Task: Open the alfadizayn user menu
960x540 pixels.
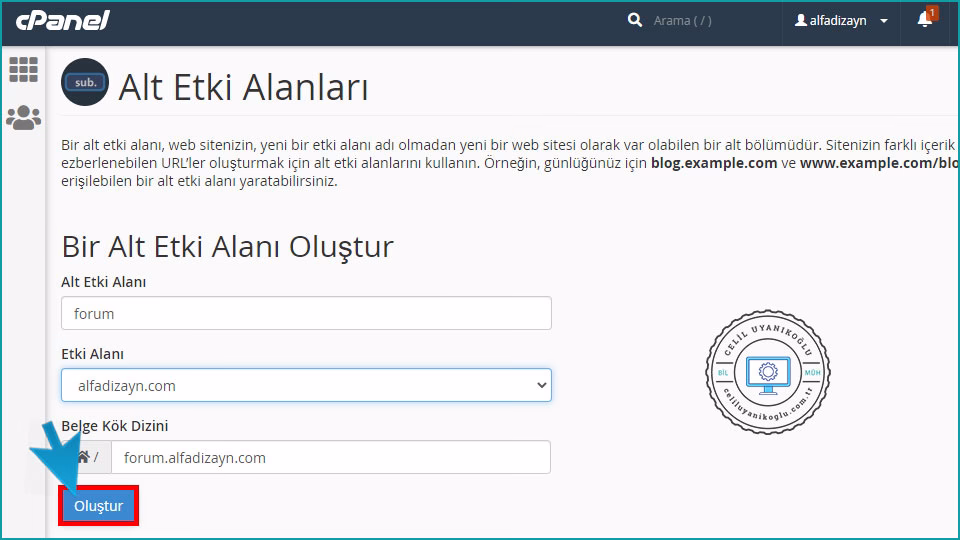Action: pyautogui.click(x=841, y=21)
